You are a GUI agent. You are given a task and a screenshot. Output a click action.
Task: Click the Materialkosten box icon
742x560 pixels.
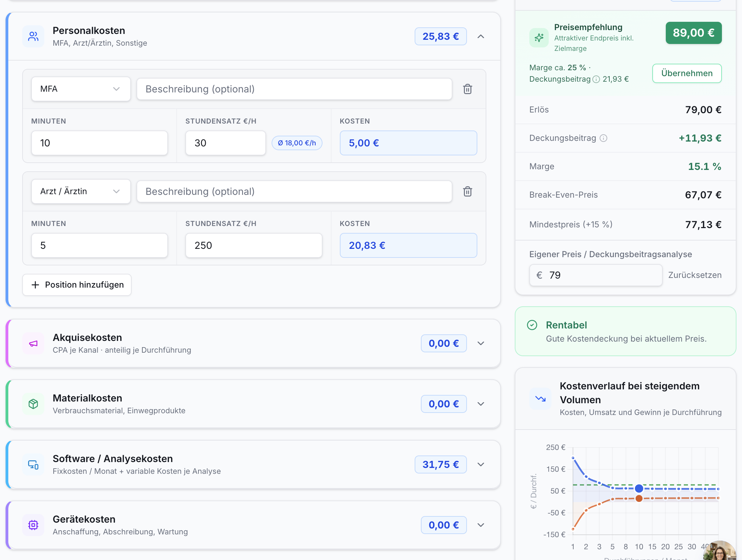(33, 404)
